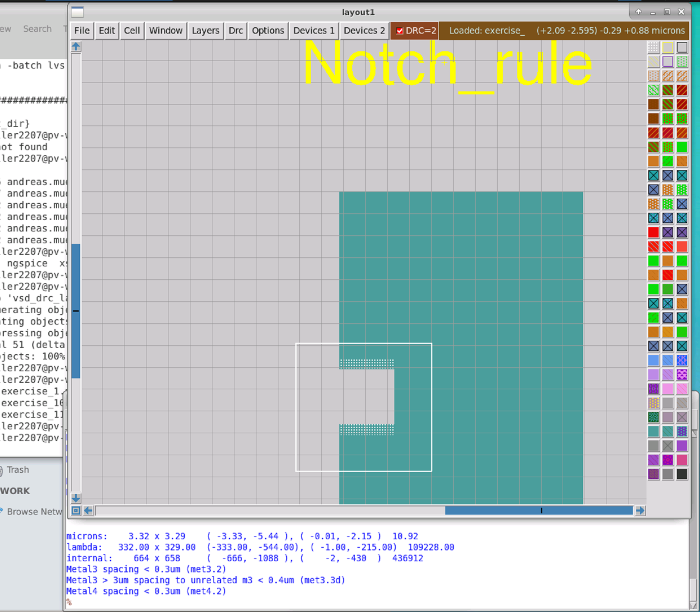The width and height of the screenshot is (700, 612).
Task: Select the black-outlined gray layer swatch
Action: (682, 47)
